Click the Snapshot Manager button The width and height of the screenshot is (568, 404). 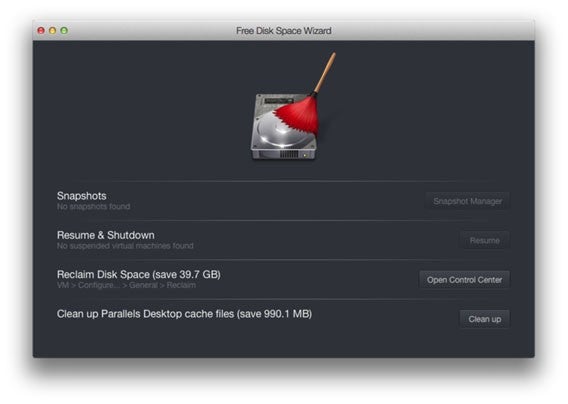click(467, 201)
